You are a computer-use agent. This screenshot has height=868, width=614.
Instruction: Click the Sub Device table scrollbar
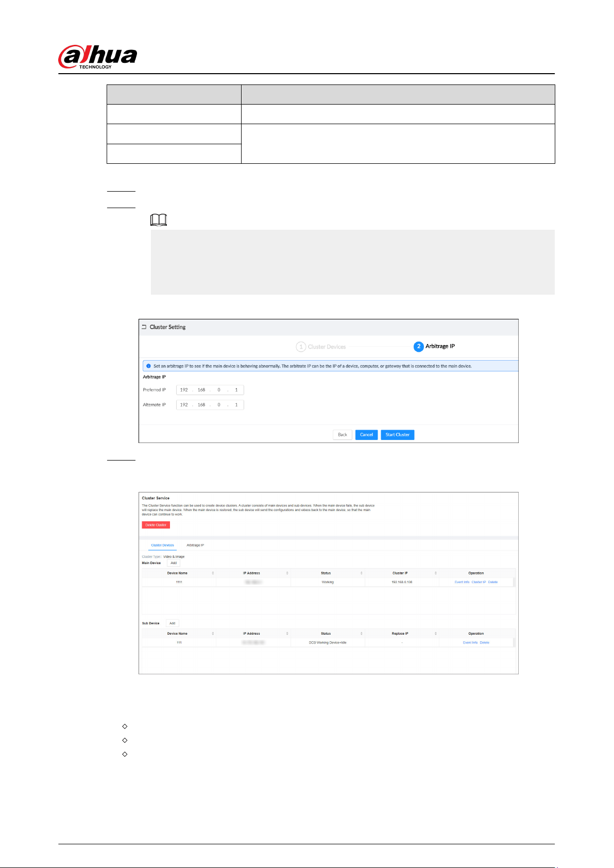pos(514,642)
